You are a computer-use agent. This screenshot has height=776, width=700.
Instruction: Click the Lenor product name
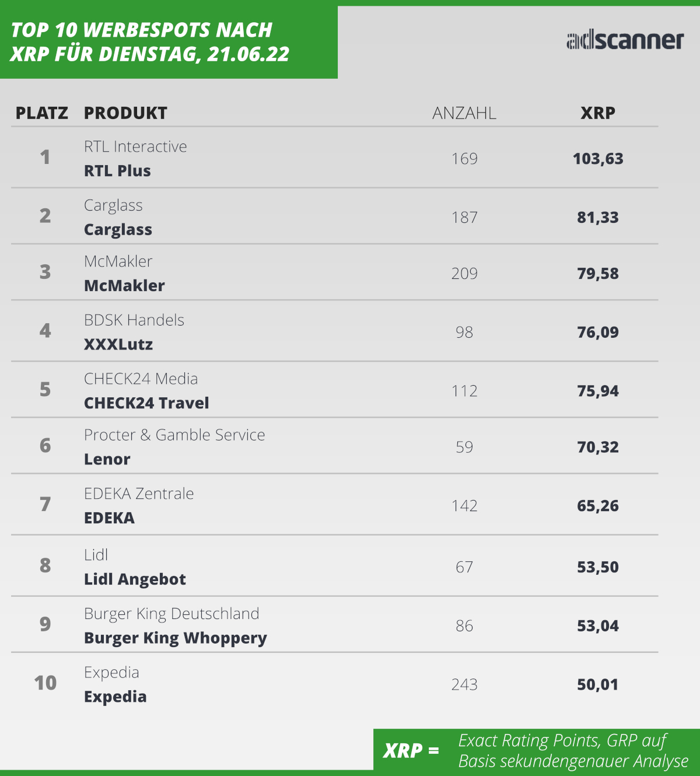coord(107,459)
